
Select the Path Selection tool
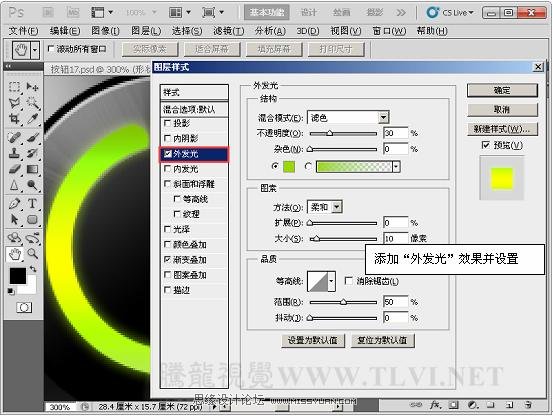(14, 220)
